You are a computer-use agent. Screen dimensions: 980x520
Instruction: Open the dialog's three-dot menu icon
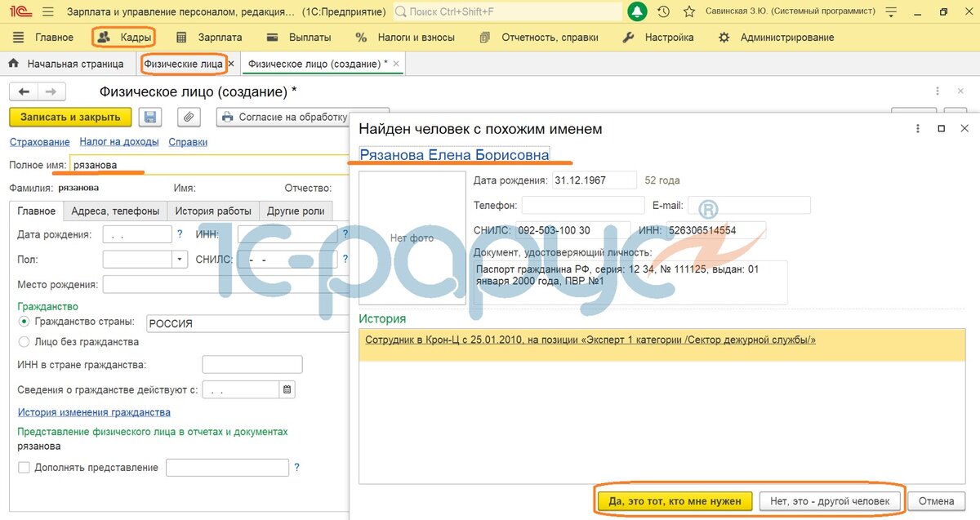[919, 129]
